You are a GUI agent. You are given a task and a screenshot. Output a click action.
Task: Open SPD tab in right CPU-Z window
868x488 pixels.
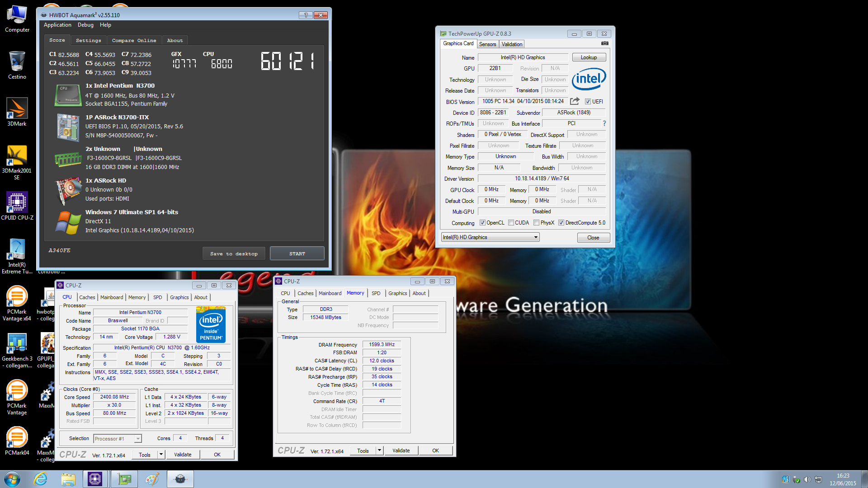point(376,293)
